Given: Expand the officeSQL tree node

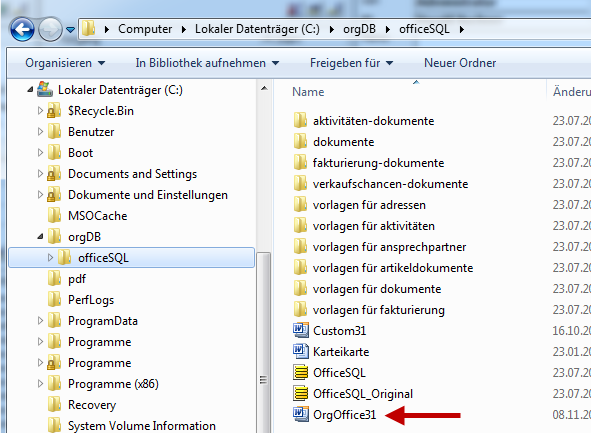Looking at the screenshot, I should tap(50, 257).
